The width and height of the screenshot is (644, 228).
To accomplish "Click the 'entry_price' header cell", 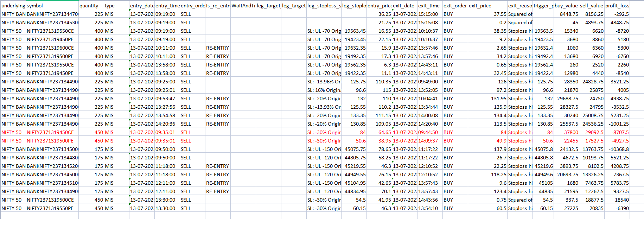I will point(379,6).
